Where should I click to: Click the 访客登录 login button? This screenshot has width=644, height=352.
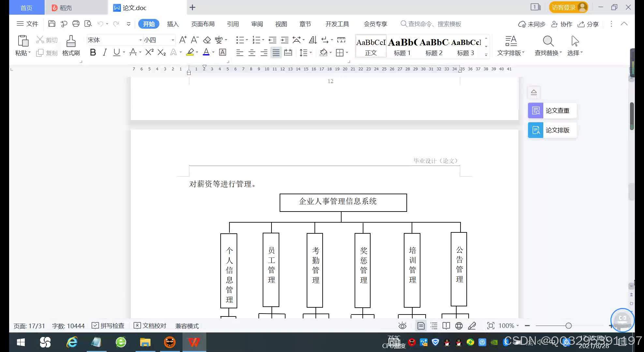tap(568, 7)
